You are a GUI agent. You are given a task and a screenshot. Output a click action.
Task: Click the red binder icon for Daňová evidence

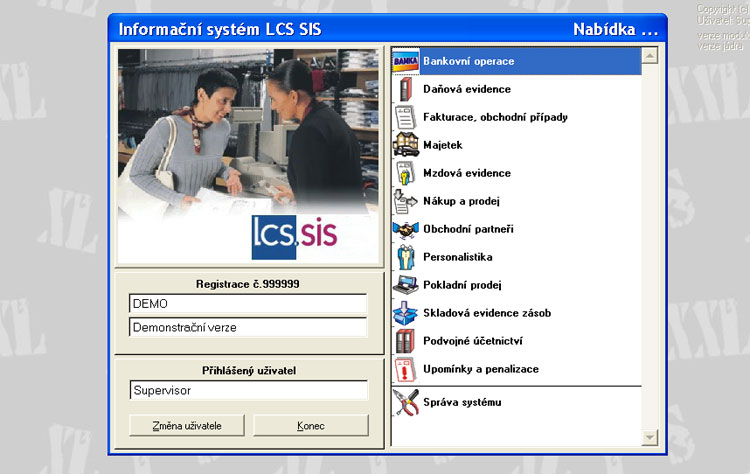[x=406, y=89]
